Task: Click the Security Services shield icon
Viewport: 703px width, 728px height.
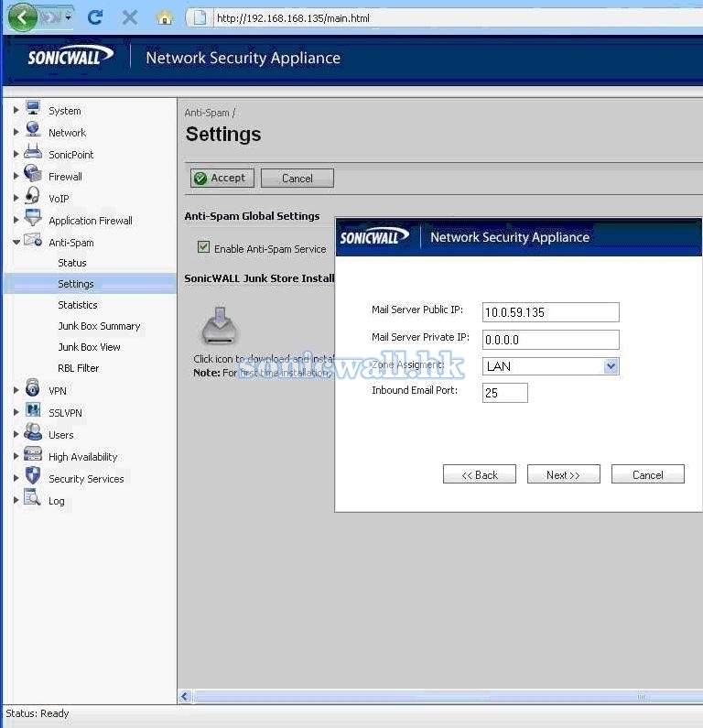Action: click(32, 475)
